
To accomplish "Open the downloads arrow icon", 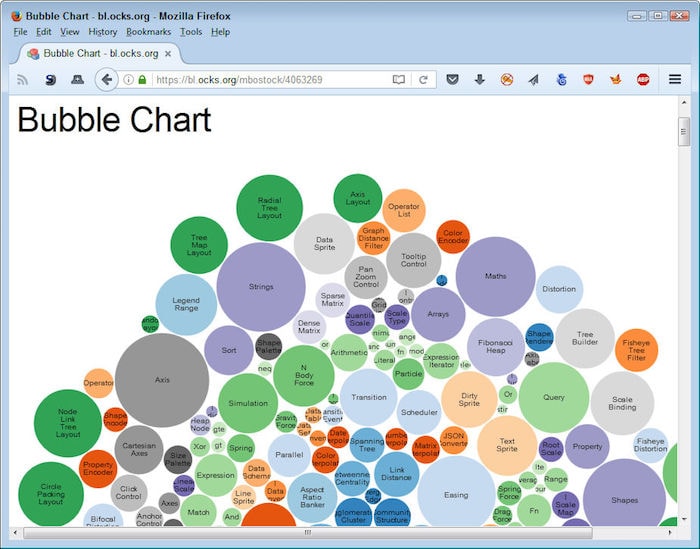I will tap(480, 80).
